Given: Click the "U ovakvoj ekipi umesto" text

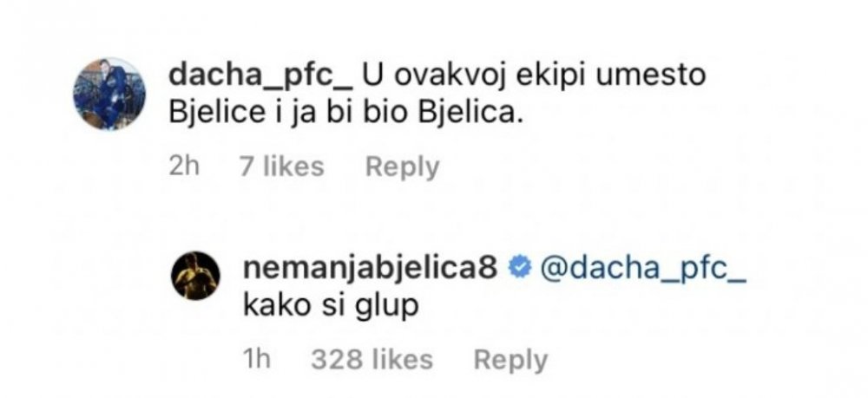Looking at the screenshot, I should coord(534,76).
